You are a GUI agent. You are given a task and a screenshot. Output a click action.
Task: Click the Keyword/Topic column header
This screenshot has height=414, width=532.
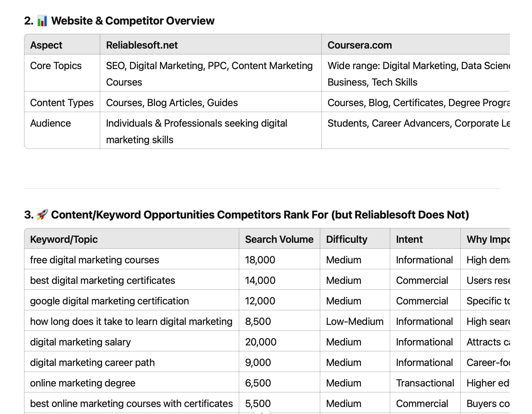[x=64, y=239]
